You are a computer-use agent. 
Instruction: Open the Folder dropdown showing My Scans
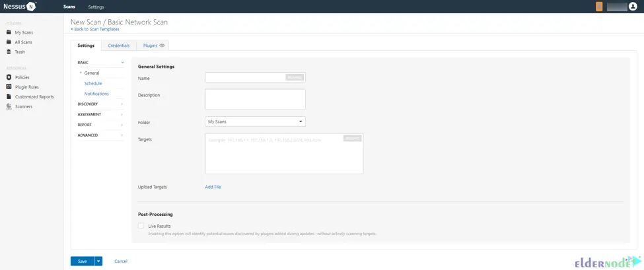(x=255, y=121)
